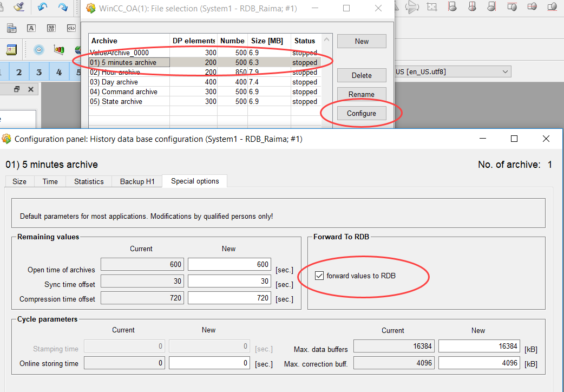The width and height of the screenshot is (564, 392).
Task: Click the Delete archive button
Action: 362,75
